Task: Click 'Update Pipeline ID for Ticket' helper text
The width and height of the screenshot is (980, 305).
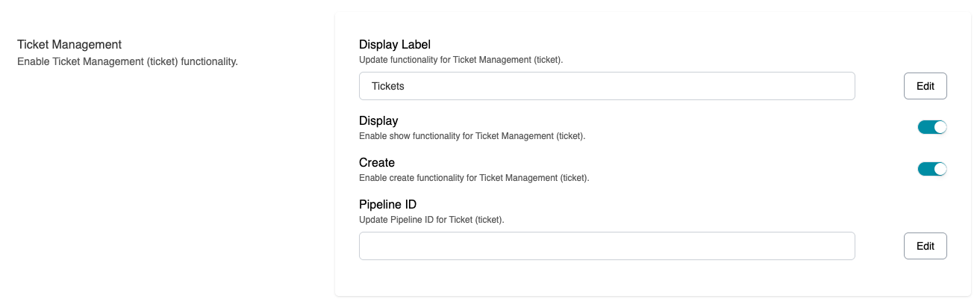Action: click(x=431, y=220)
